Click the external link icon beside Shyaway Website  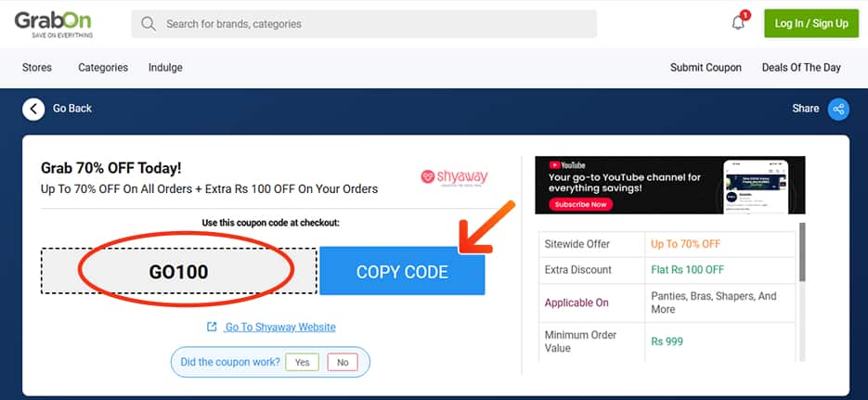coord(212,327)
